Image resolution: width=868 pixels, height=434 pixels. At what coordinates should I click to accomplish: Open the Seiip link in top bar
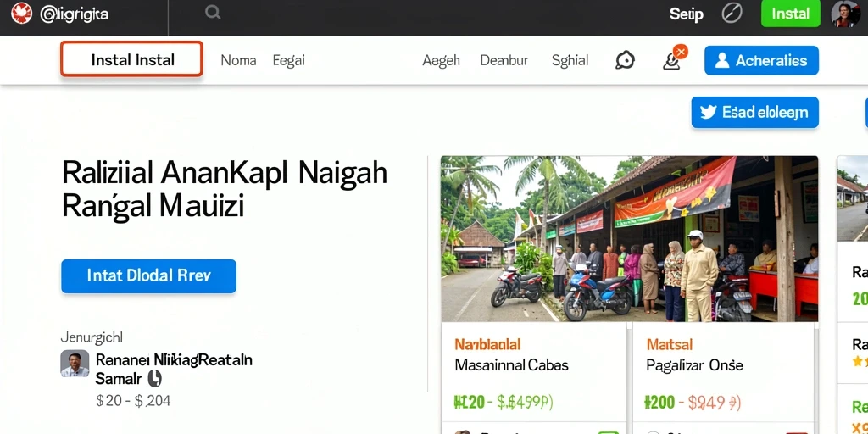click(687, 14)
